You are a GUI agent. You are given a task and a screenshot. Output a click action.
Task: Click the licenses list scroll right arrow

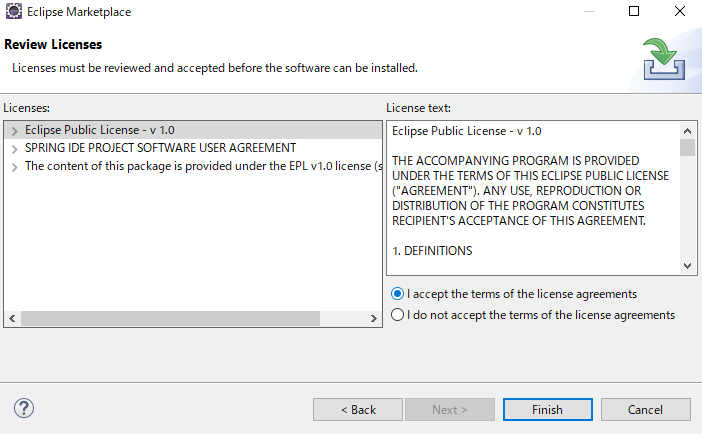point(373,318)
